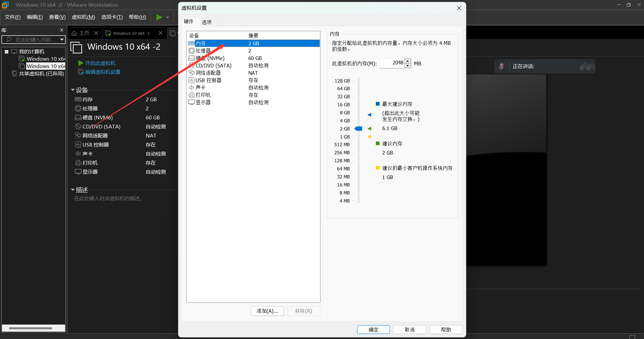Switch to the 选项 tab in settings dialog
This screenshot has height=339, width=644.
(207, 22)
